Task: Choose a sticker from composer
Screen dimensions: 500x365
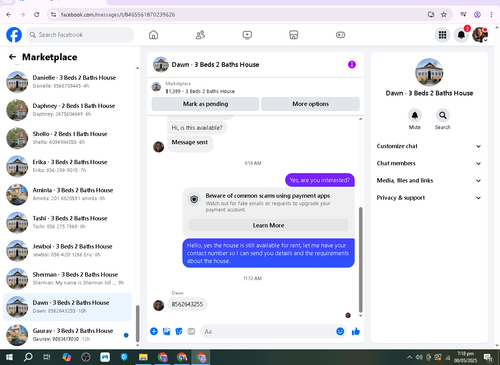Action: click(179, 331)
